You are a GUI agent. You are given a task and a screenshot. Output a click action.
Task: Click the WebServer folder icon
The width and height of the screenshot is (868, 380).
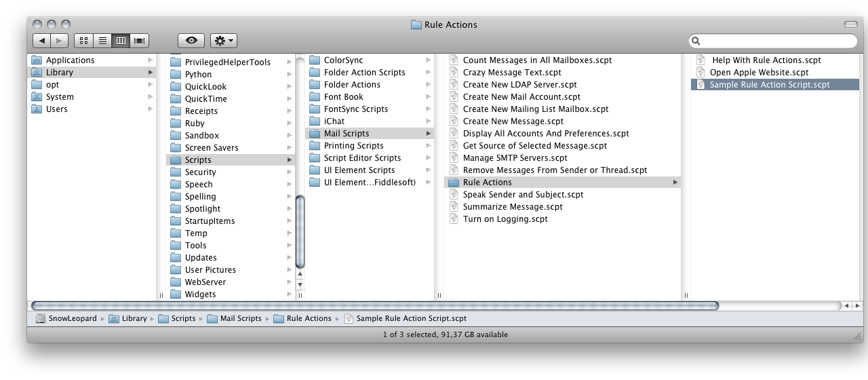point(176,282)
